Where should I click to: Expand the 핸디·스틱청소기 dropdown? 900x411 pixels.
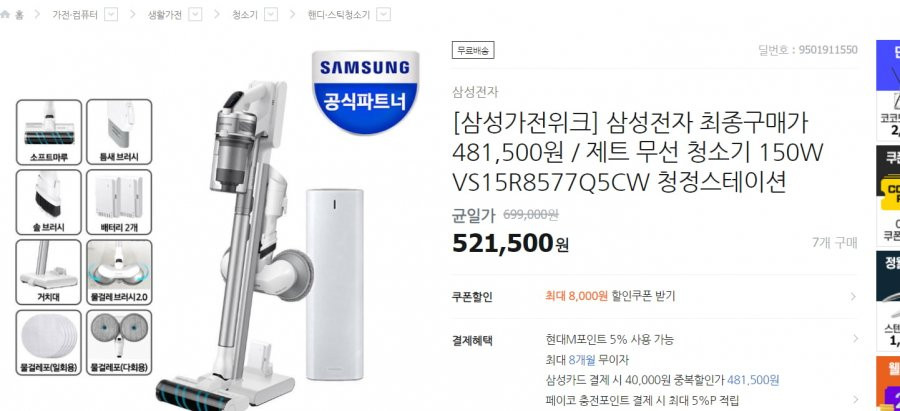(384, 15)
